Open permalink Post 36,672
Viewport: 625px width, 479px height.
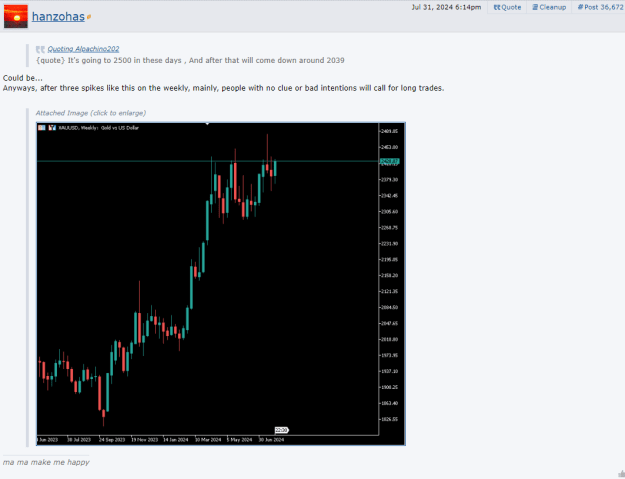click(600, 7)
